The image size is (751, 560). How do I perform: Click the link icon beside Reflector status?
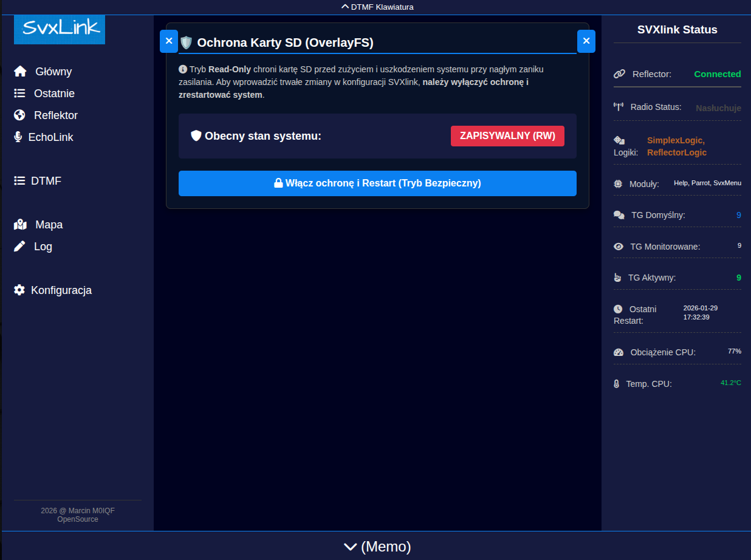(619, 74)
